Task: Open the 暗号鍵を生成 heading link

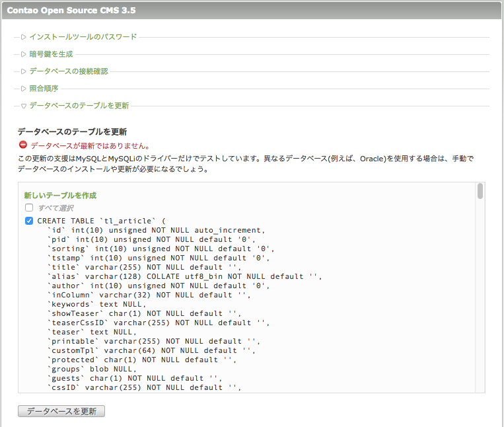Action: pyautogui.click(x=51, y=54)
